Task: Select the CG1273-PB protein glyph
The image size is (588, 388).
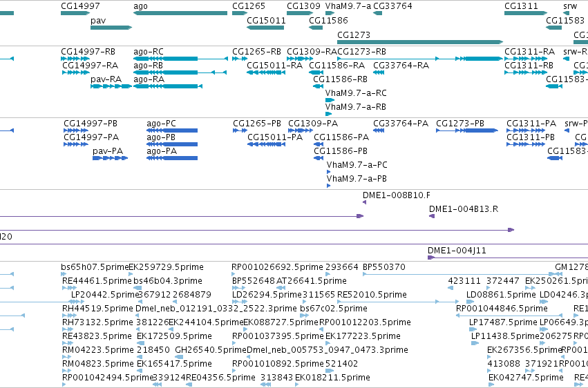Action: [467, 130]
